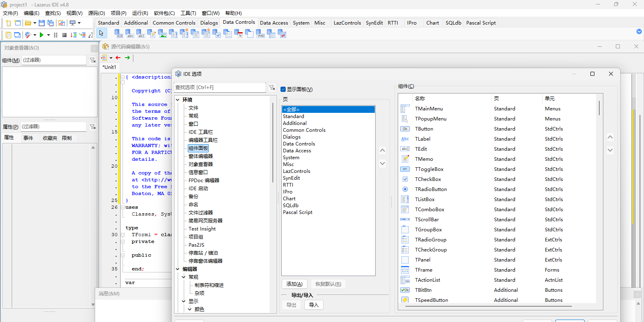
Task: Collapse the 显示 tree node
Action: 184,301
